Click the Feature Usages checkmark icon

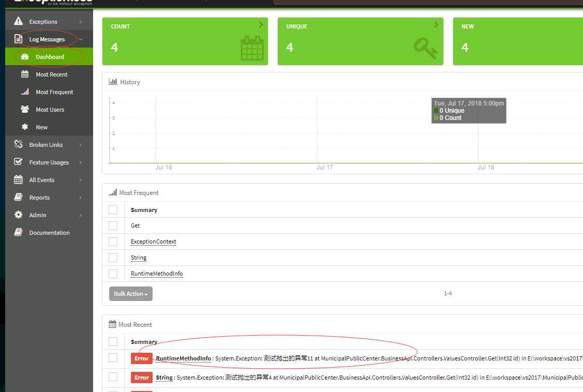click(x=18, y=162)
